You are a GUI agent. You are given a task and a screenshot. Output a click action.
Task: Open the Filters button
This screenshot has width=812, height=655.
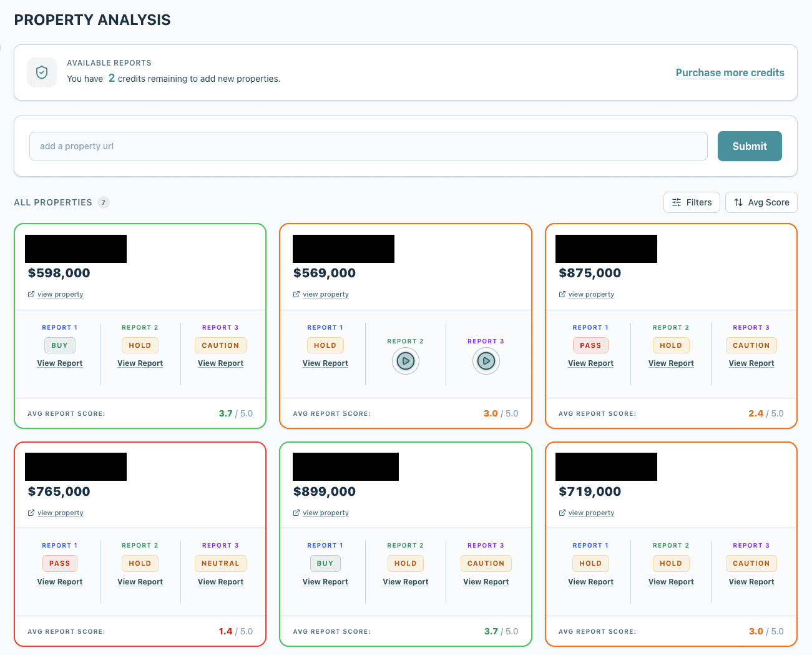point(692,202)
